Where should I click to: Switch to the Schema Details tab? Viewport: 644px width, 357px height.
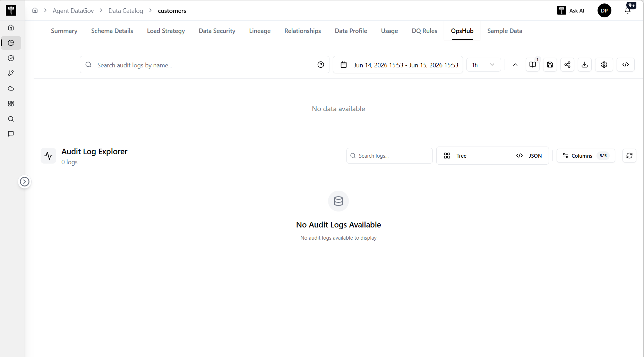[x=112, y=31]
